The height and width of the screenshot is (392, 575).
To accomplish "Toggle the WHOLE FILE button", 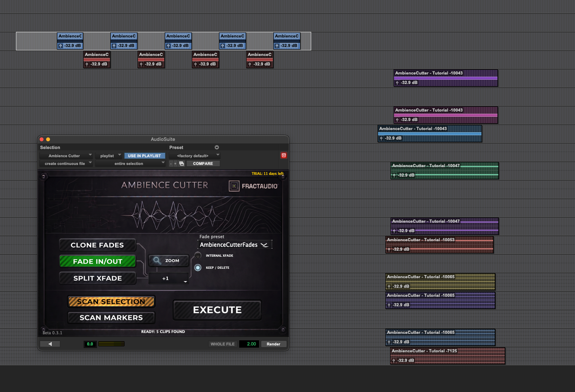I will [x=222, y=344].
